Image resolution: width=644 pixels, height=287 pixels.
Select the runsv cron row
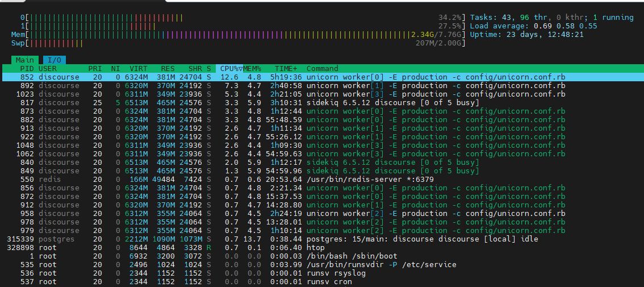click(x=322, y=281)
